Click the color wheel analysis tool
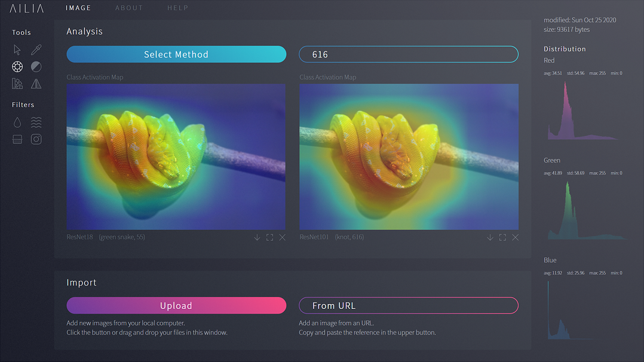The width and height of the screenshot is (644, 362). coord(17,67)
